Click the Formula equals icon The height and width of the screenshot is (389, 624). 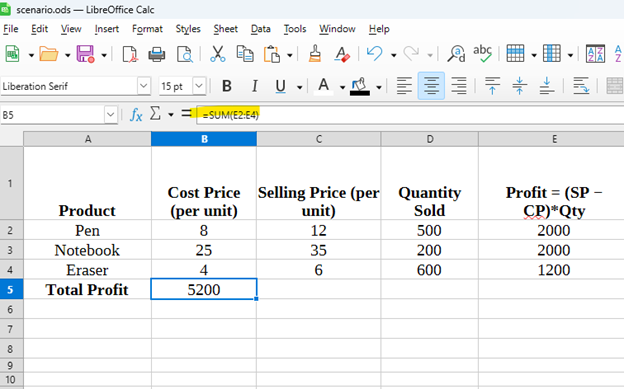pyautogui.click(x=186, y=113)
